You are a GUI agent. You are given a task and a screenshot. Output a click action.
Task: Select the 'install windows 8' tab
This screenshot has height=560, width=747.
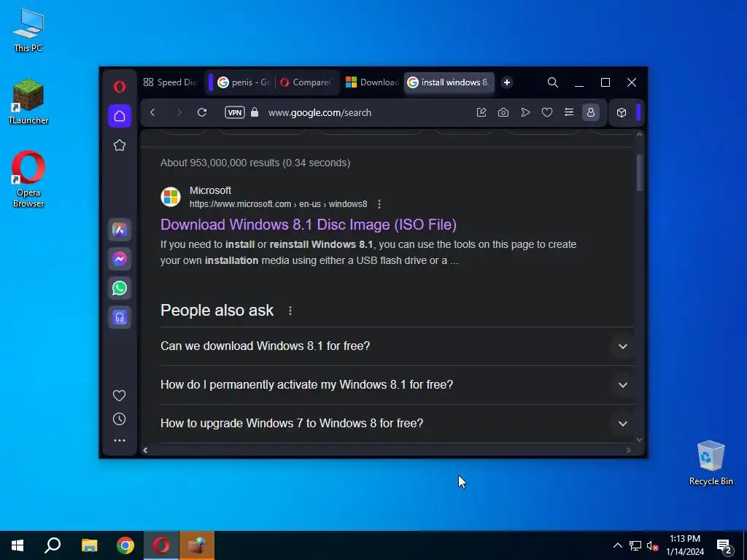449,82
